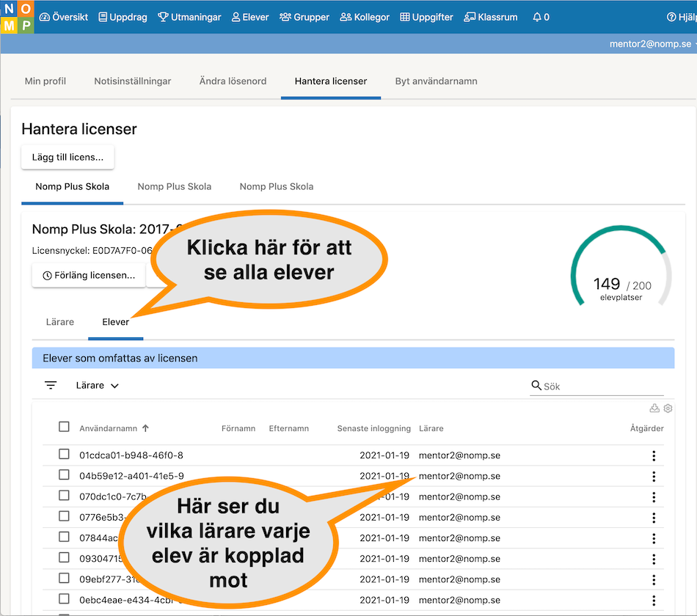Open actions menu for 070dc1c0 row
The width and height of the screenshot is (697, 616).
coord(654,497)
